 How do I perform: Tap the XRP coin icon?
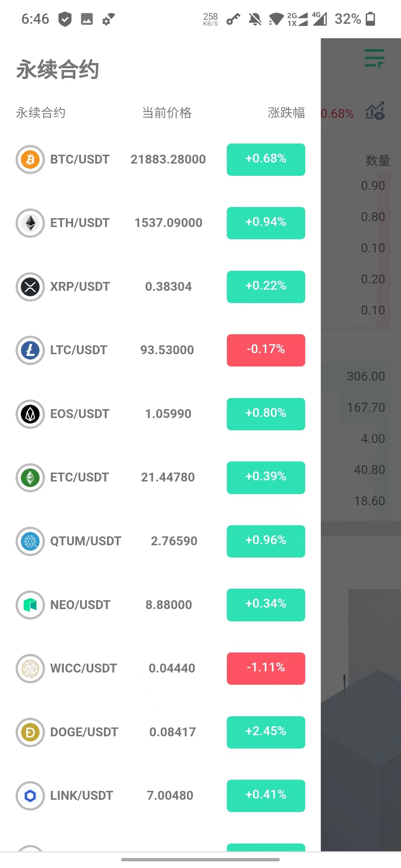(x=30, y=287)
